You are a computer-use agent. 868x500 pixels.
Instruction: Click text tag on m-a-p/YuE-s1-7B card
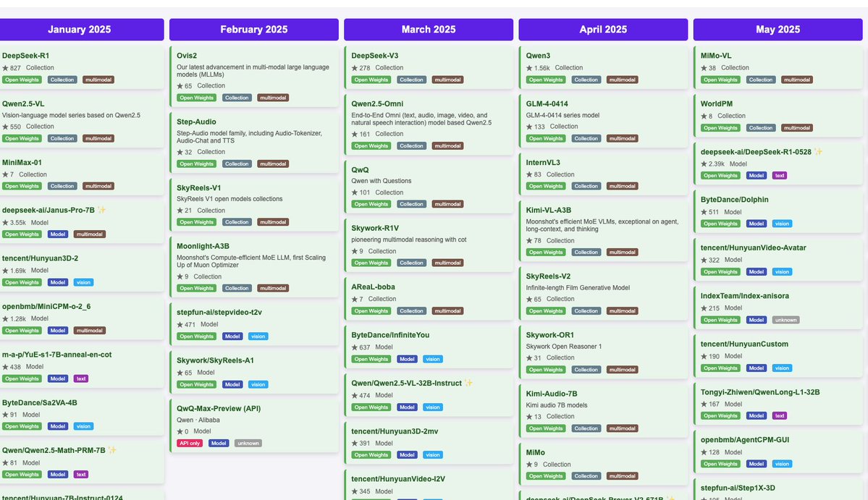click(x=80, y=378)
